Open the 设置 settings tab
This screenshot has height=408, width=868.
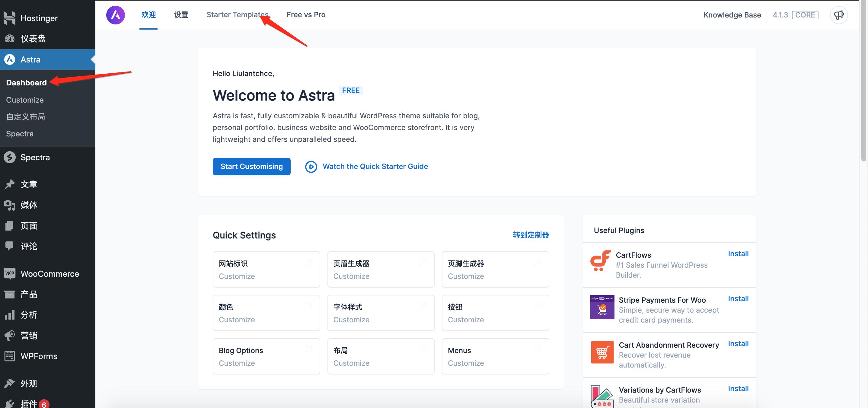click(x=181, y=15)
